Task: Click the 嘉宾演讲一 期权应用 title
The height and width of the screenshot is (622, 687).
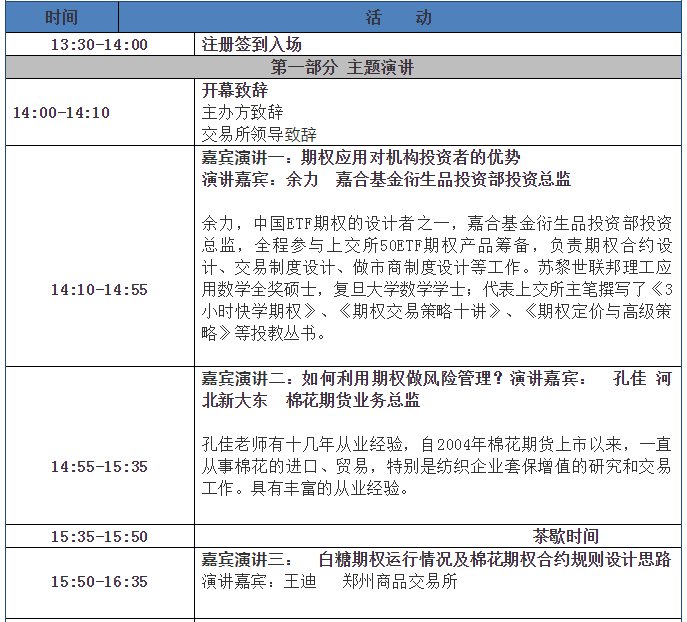Action: (x=361, y=158)
